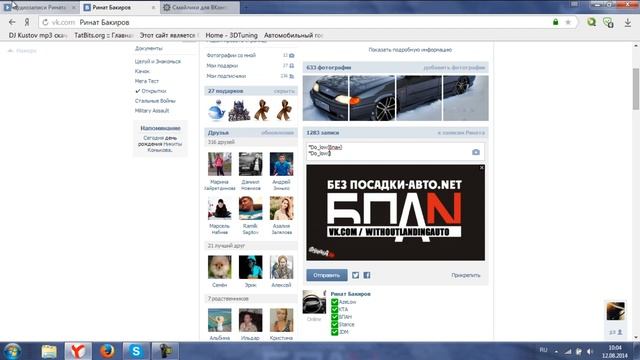
Task: Click the Ринат Бакиров post author name
Action: pos(351,294)
